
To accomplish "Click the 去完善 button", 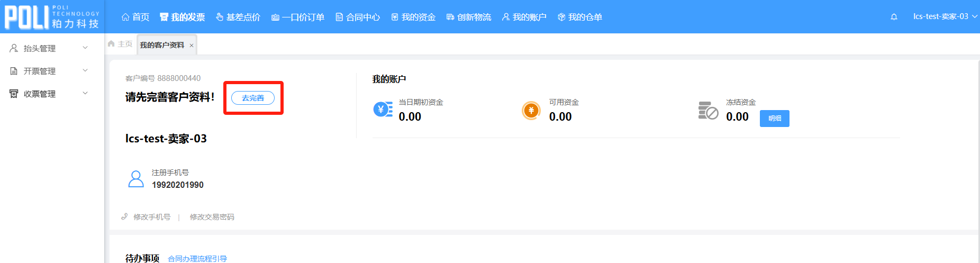I will [253, 98].
